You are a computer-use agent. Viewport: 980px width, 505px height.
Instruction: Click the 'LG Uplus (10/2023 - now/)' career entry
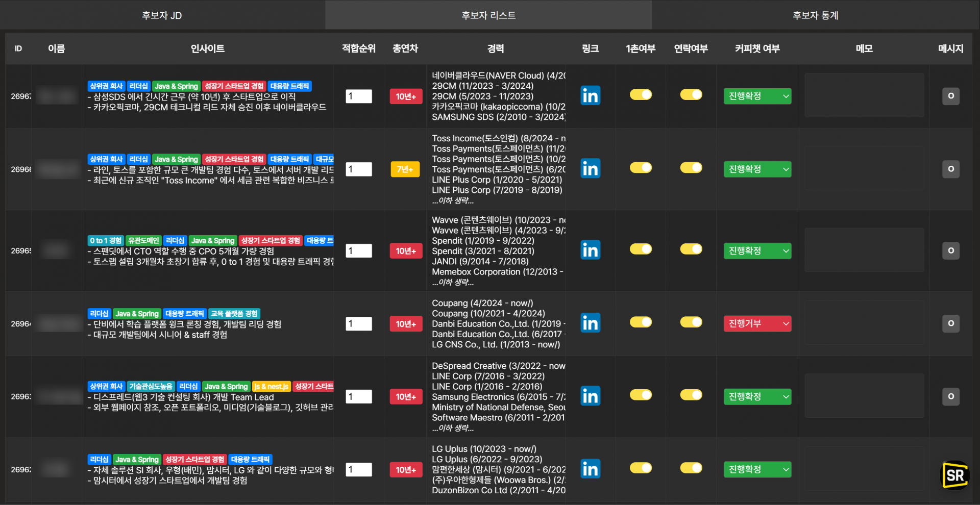tap(484, 449)
